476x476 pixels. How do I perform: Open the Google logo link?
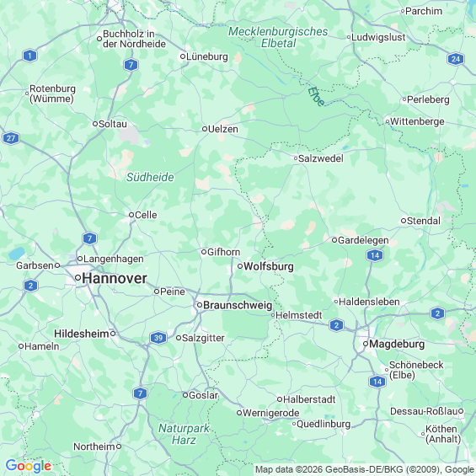point(29,466)
